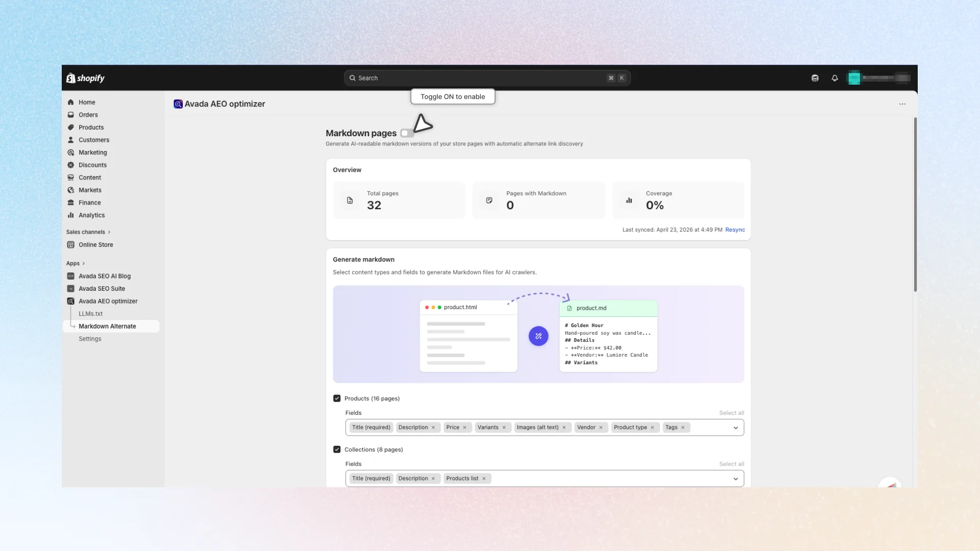980x551 pixels.
Task: Click the Coverage bar chart icon
Action: [x=629, y=201]
